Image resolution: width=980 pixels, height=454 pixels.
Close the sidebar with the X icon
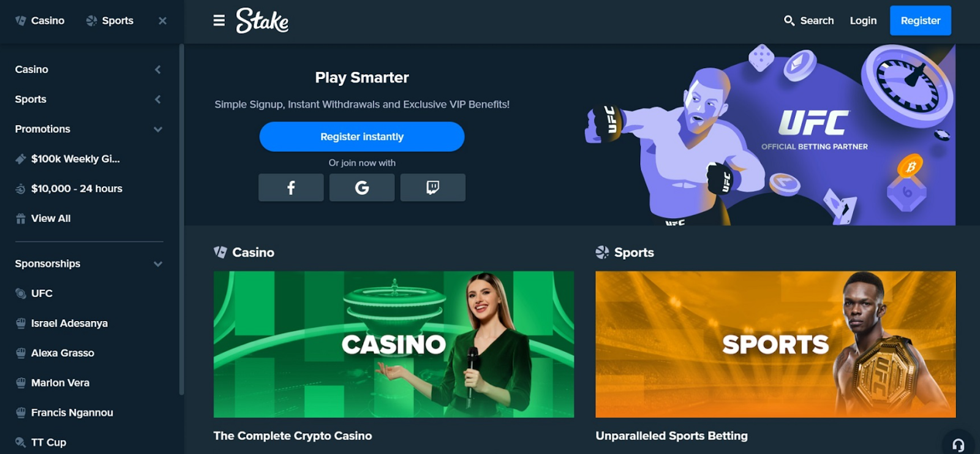162,21
